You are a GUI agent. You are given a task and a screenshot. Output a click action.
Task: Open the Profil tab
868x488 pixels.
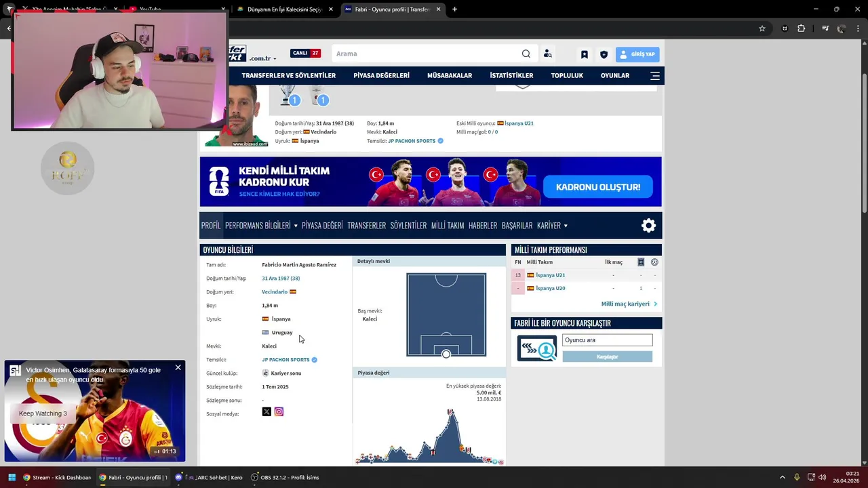pos(211,226)
